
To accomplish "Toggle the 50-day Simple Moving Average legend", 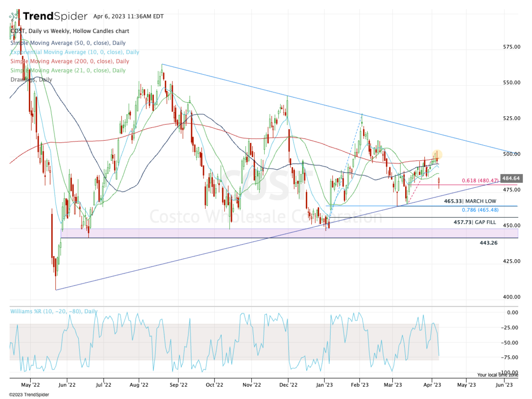I will click(67, 43).
